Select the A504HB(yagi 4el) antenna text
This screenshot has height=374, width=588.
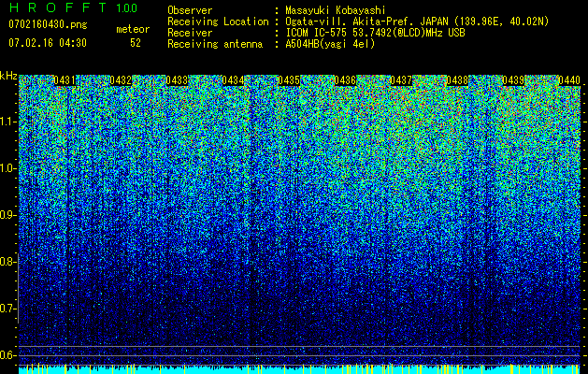click(330, 44)
